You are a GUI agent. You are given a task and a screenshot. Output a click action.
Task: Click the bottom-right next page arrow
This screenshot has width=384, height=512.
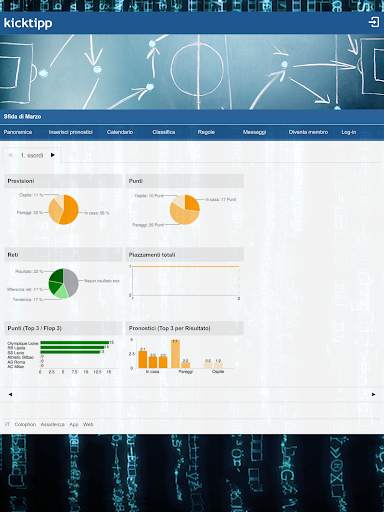(x=373, y=394)
